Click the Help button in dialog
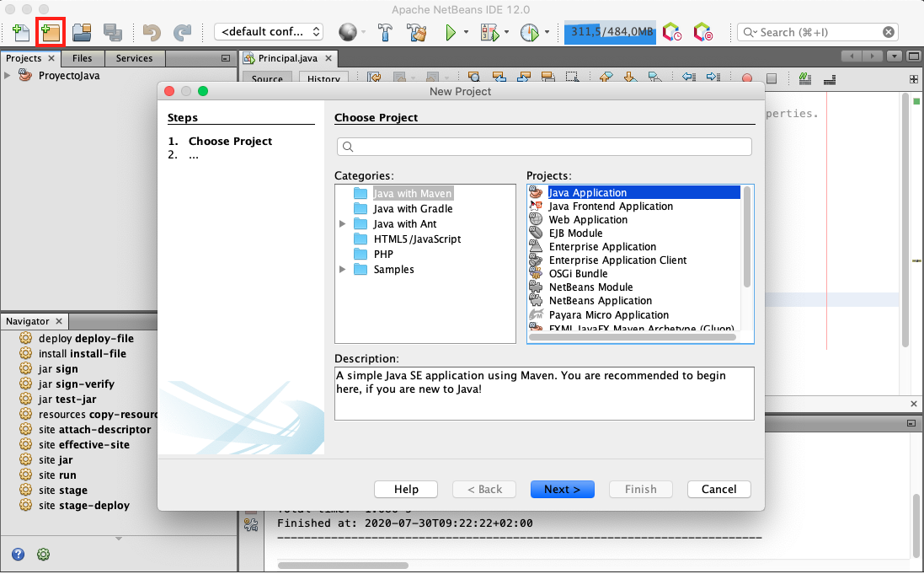The image size is (924, 574). (x=406, y=489)
